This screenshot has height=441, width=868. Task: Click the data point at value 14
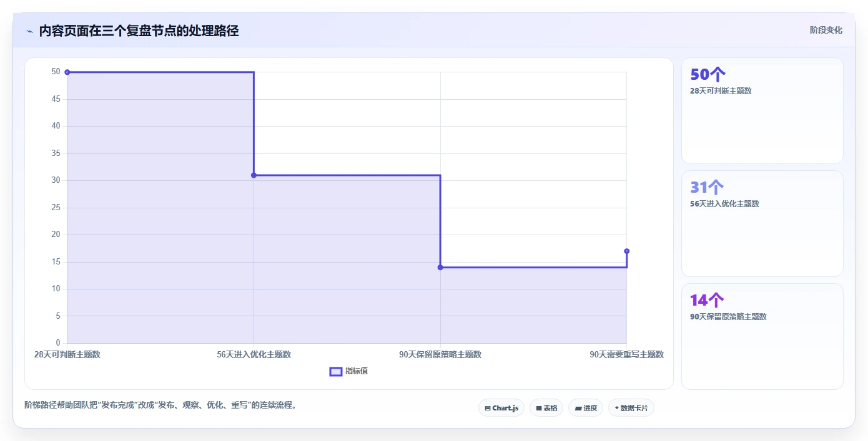(x=440, y=268)
